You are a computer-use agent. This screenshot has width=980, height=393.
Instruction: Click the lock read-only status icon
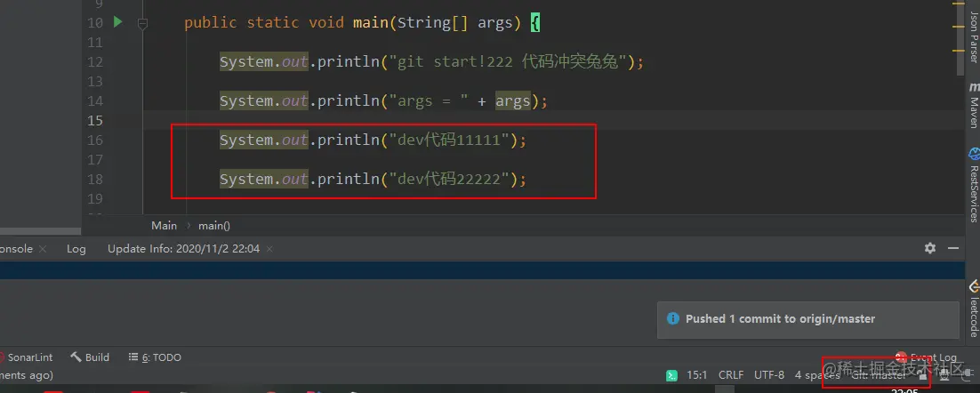[923, 376]
